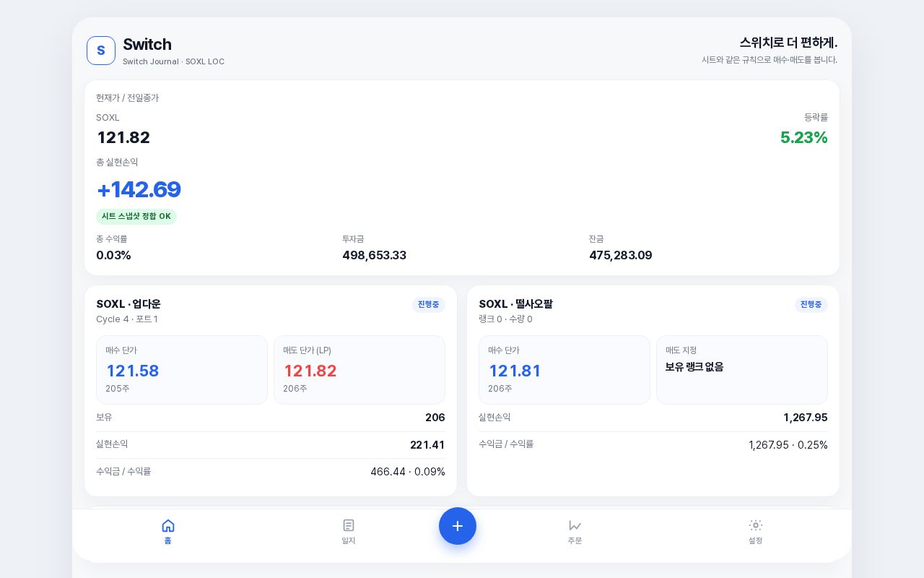Image resolution: width=924 pixels, height=578 pixels.
Task: Click the SOXL price 121.82 at top
Action: [x=123, y=137]
